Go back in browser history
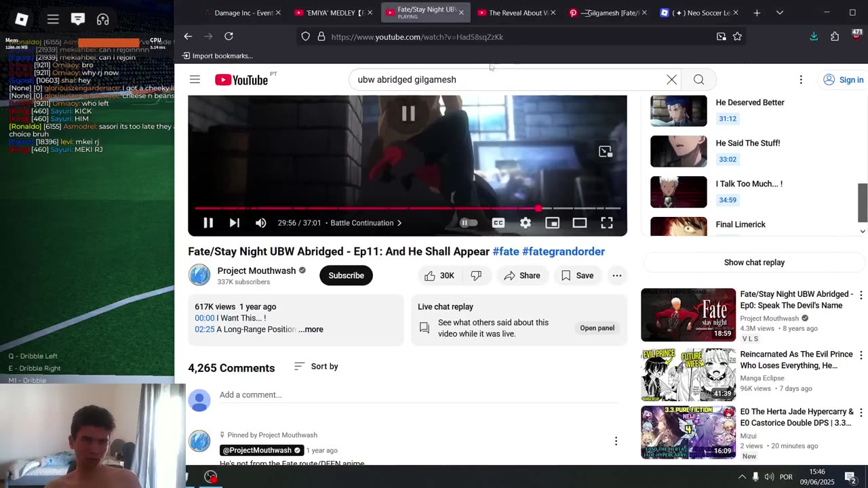Screen dimensions: 868x488 click(x=188, y=37)
